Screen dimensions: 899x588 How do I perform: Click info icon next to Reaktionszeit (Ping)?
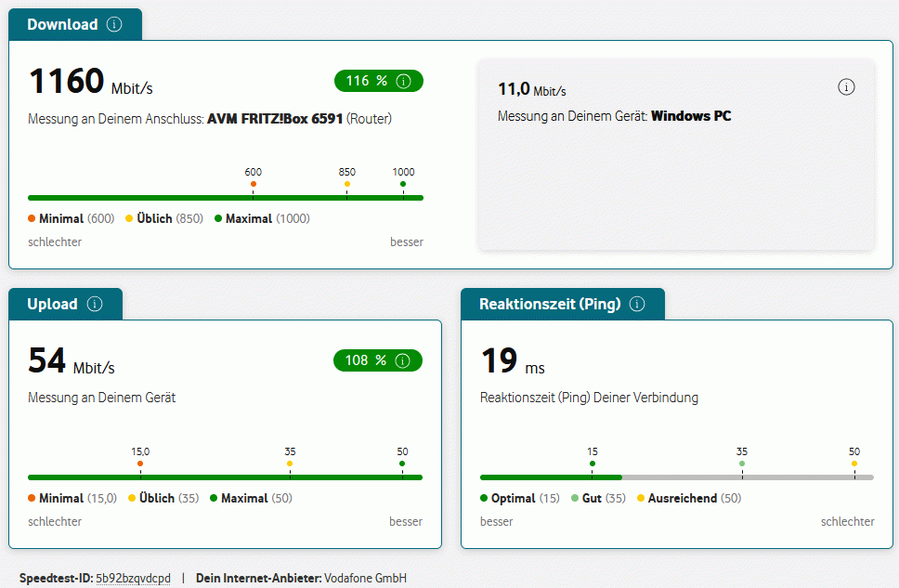pos(637,304)
